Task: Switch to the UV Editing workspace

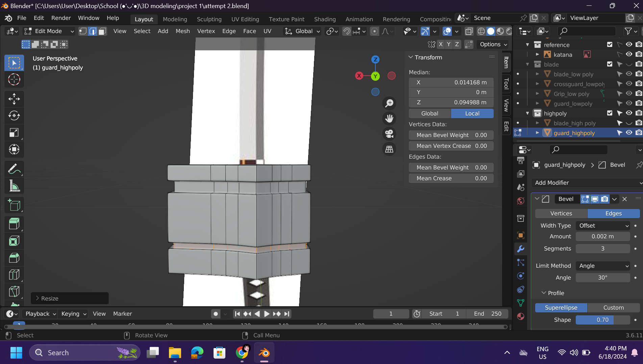Action: [x=245, y=19]
